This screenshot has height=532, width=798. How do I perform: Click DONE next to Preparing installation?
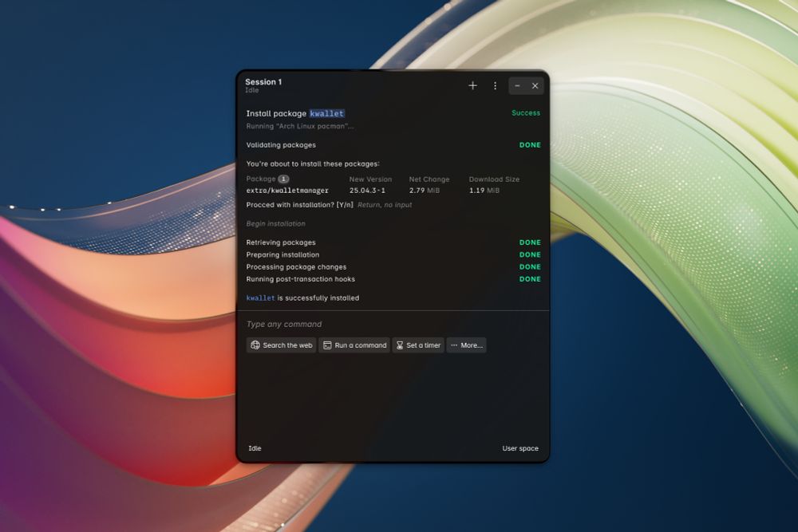[530, 254]
